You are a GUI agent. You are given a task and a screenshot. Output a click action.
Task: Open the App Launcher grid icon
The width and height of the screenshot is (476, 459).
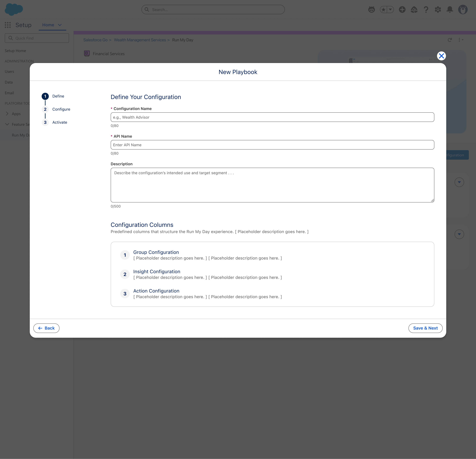8,25
